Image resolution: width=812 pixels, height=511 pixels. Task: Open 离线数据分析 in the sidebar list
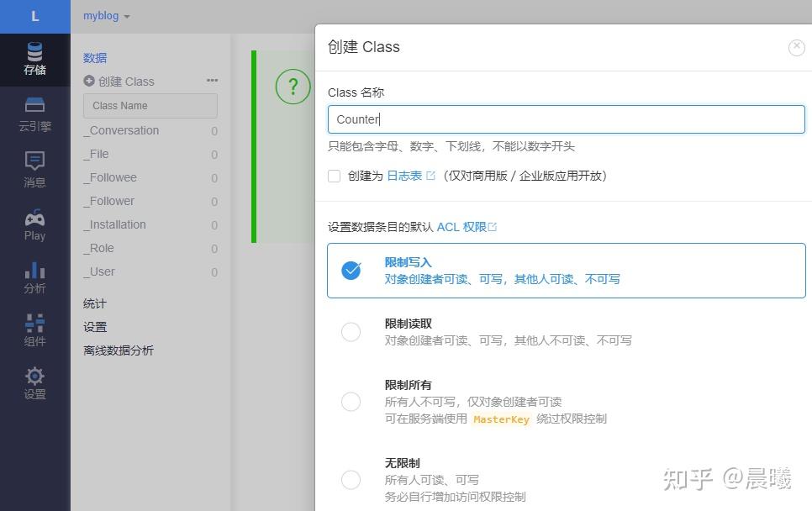[x=117, y=350]
